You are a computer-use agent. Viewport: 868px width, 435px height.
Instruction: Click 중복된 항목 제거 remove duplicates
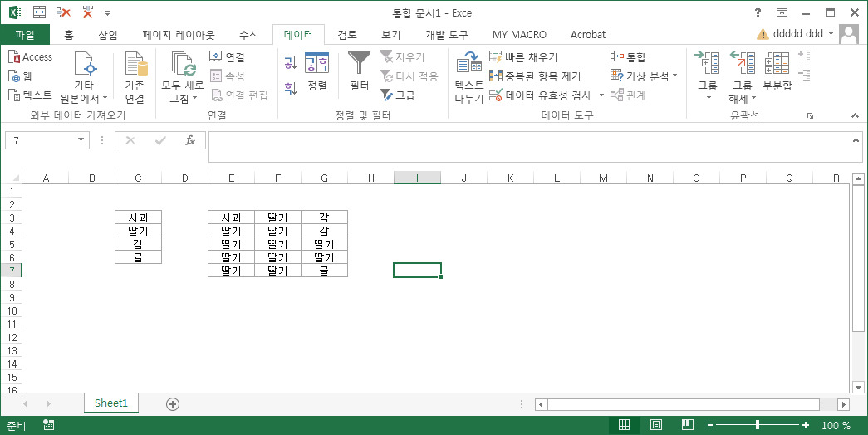click(535, 76)
